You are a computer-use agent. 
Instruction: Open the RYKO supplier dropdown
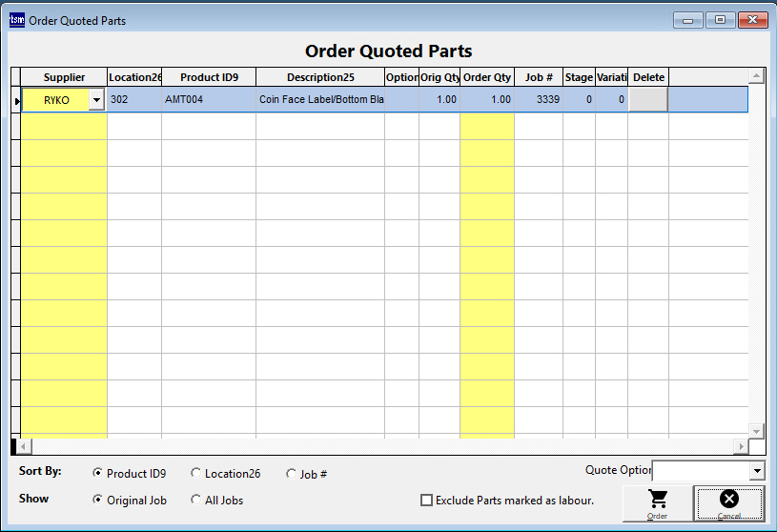coord(96,100)
